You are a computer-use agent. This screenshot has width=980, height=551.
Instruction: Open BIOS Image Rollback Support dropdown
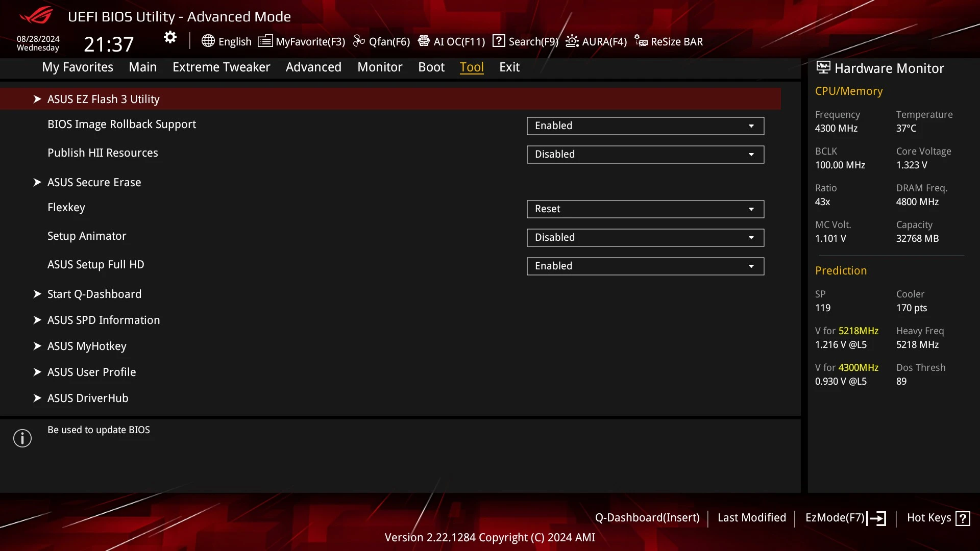645,126
